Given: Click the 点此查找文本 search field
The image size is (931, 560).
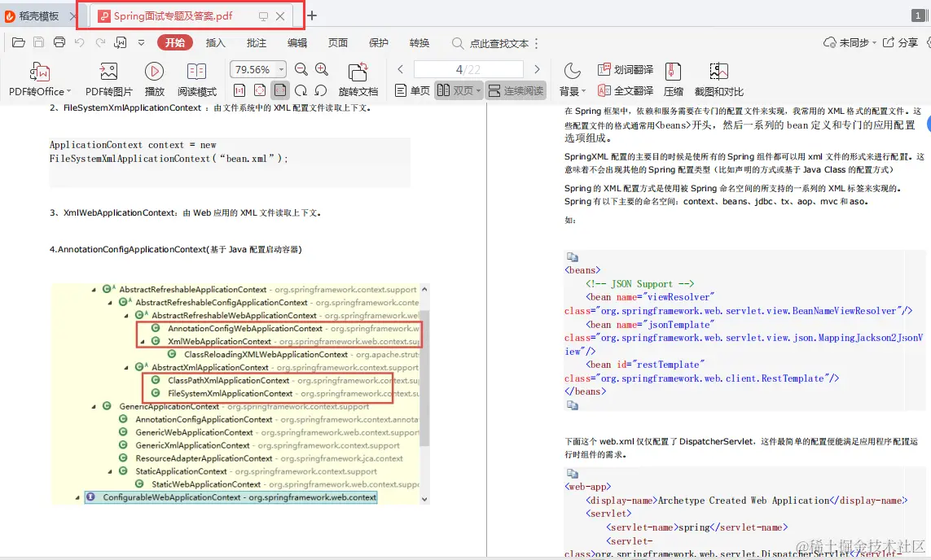Looking at the screenshot, I should pos(491,43).
